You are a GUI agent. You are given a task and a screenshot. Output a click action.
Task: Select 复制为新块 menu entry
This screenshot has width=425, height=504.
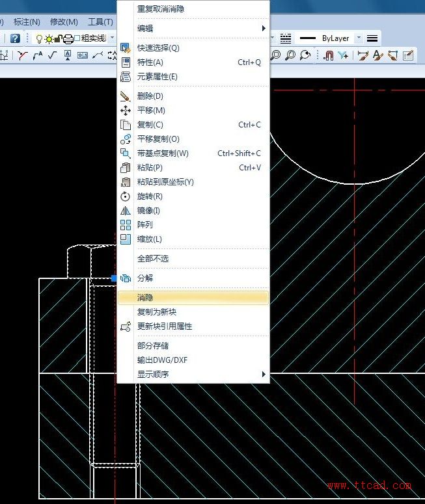[193, 312]
